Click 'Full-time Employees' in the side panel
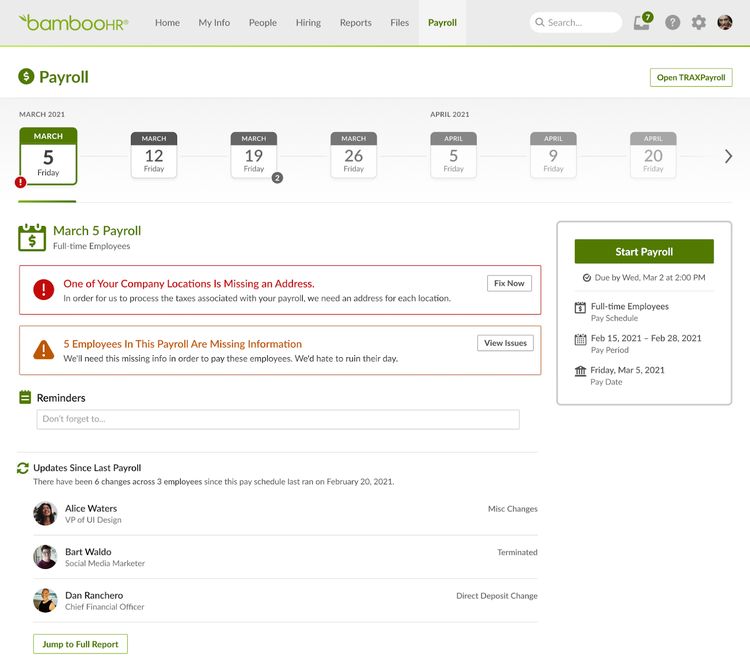Screen dimensions: 750x666 [630, 306]
